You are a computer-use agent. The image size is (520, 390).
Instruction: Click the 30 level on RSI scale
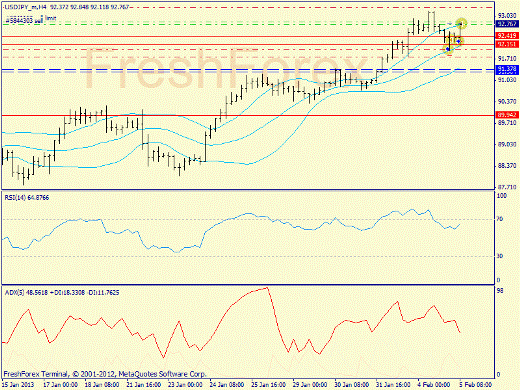click(x=500, y=256)
